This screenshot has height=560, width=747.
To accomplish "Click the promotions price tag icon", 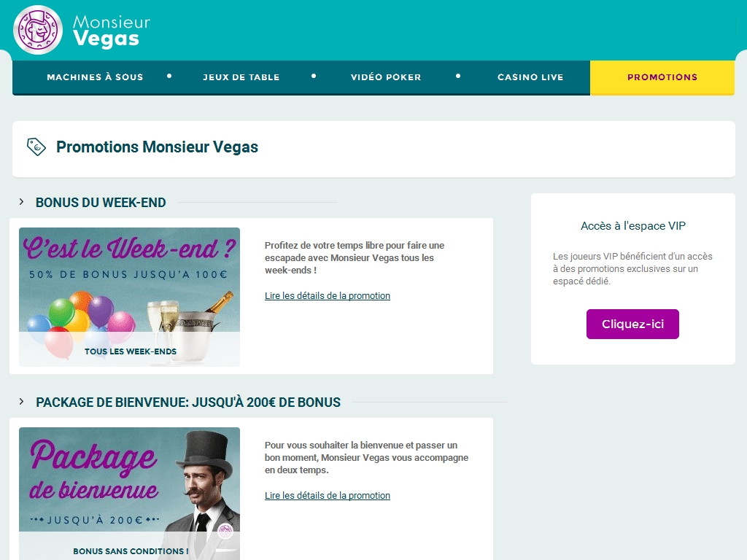I will click(x=36, y=147).
